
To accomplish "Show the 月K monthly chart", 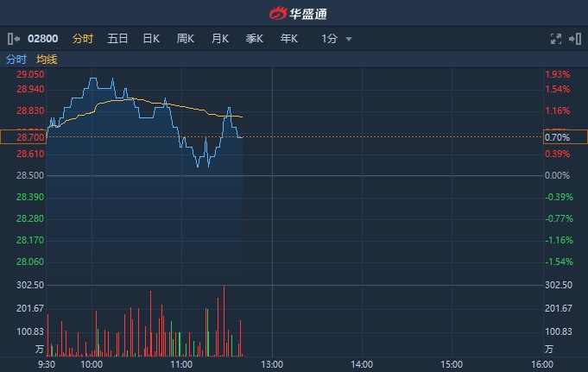I will click(220, 38).
